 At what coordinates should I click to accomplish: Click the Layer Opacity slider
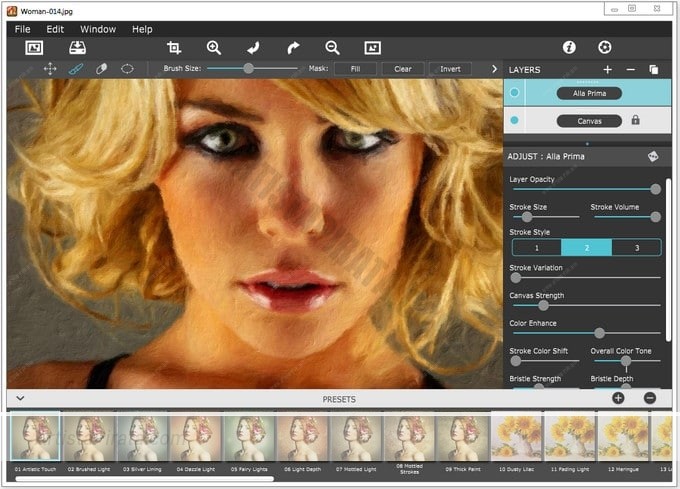tap(586, 189)
